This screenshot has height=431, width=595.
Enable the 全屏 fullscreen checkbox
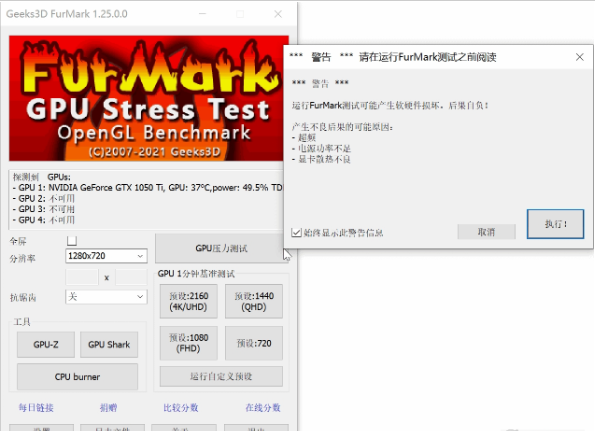click(x=72, y=241)
